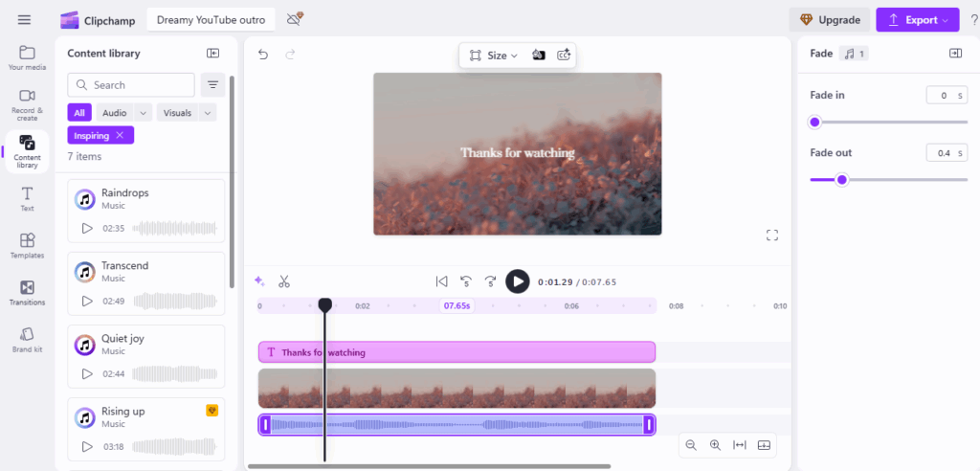Click the Rising up premium diamond badge
This screenshot has width=980, height=471.
212,411
